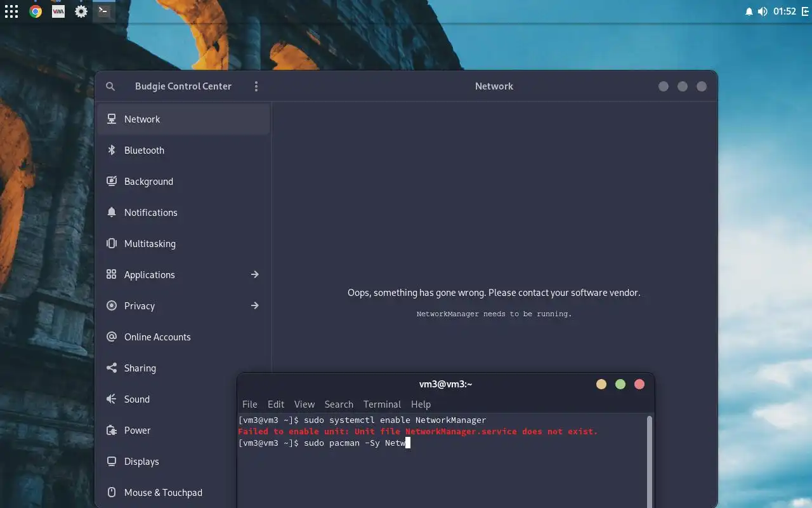Open the Displays settings panel
812x508 pixels.
pos(167,462)
